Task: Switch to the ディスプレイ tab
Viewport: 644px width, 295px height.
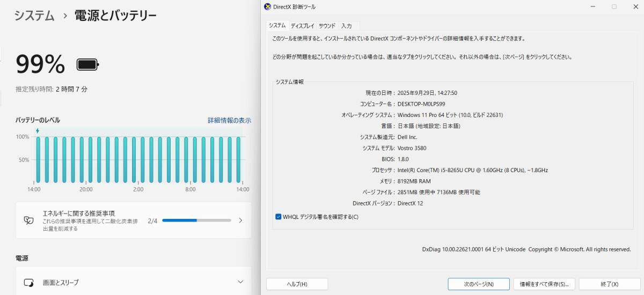Action: tap(303, 26)
